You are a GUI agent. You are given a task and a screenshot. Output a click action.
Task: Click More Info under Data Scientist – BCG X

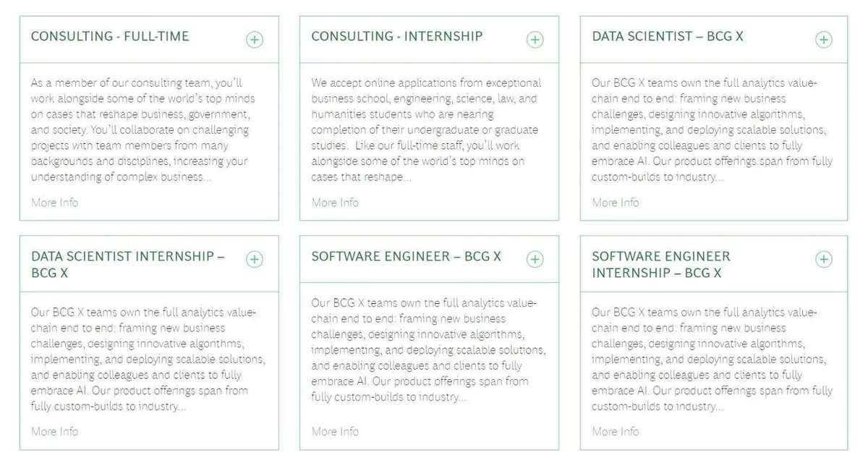click(616, 203)
